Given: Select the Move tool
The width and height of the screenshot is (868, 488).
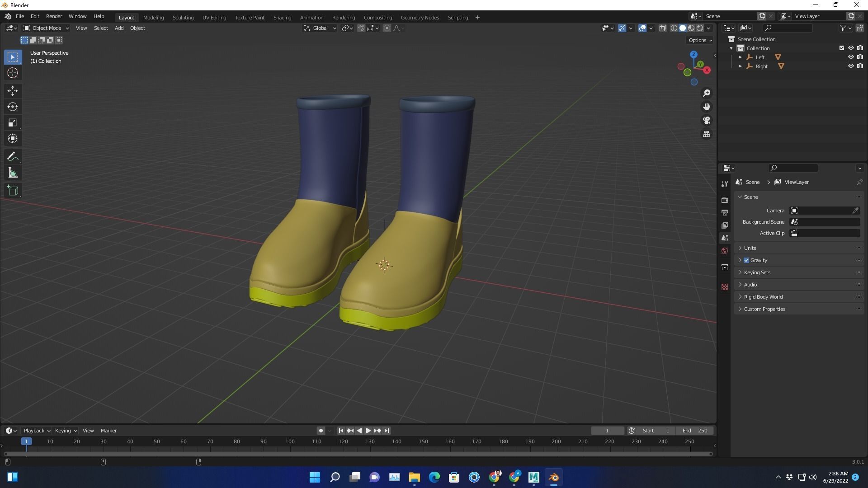Looking at the screenshot, I should click(x=13, y=91).
